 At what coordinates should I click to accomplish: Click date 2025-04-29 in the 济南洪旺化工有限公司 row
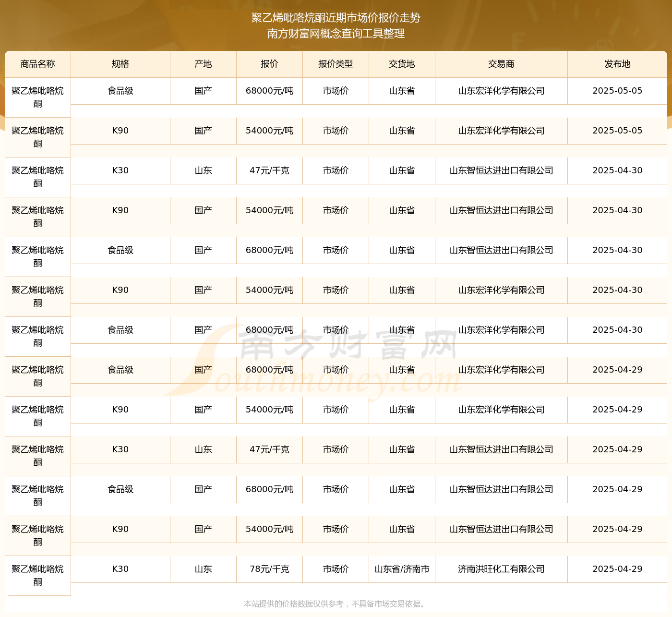tap(617, 569)
